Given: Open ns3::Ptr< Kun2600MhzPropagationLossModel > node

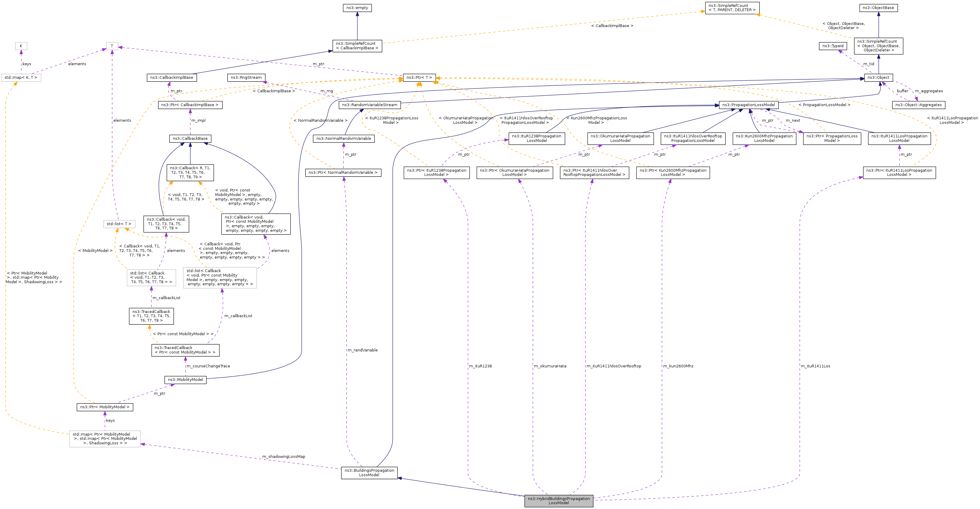Looking at the screenshot, I should 673,173.
